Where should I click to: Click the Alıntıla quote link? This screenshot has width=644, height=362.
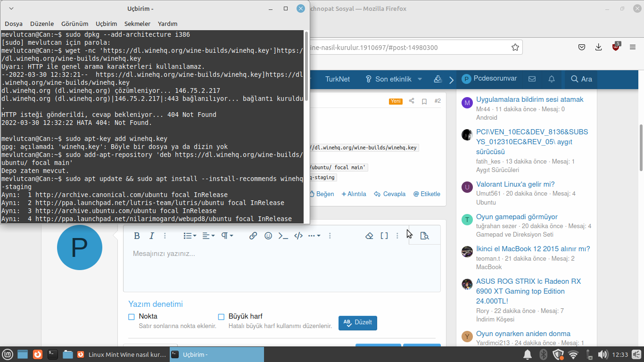click(x=354, y=194)
